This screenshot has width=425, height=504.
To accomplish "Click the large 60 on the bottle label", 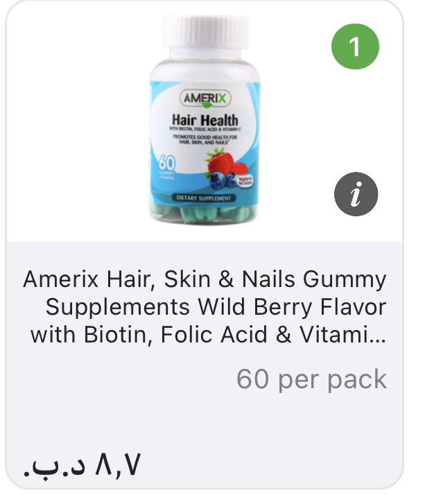I will [x=167, y=163].
